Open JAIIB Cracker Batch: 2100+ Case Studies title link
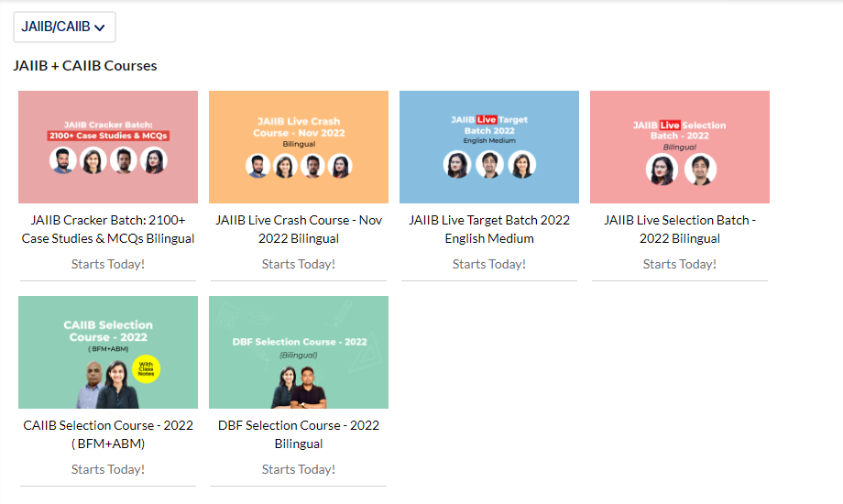843x504 pixels. [108, 229]
